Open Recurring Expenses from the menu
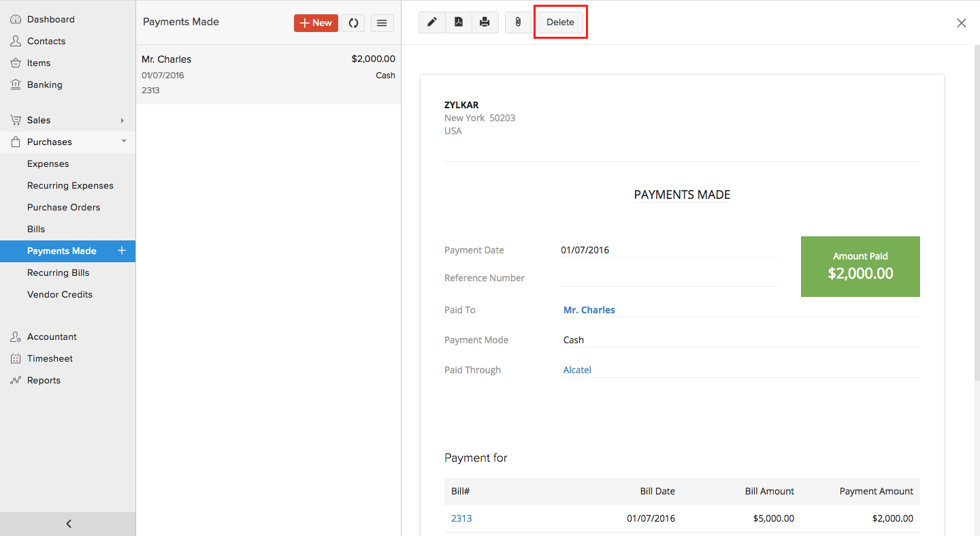The width and height of the screenshot is (980, 536). point(70,185)
